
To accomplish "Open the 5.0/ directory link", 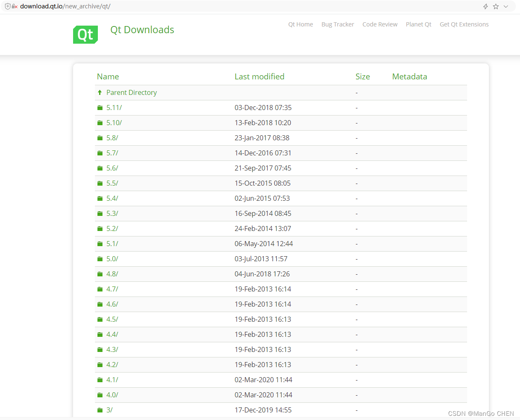I will pyautogui.click(x=112, y=259).
